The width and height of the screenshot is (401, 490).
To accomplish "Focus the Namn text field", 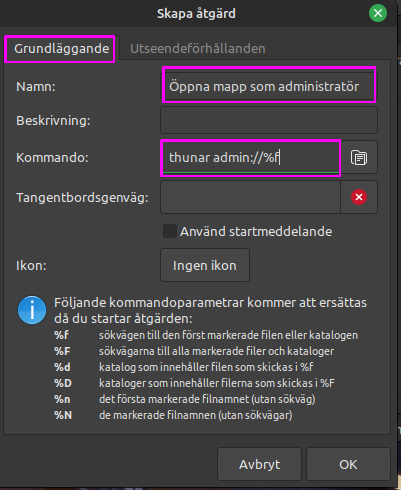I will point(269,85).
